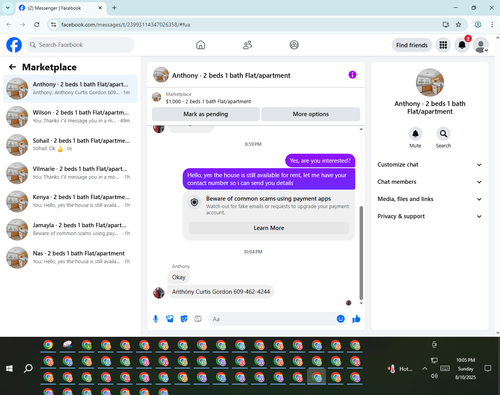This screenshot has height=395, width=500.
Task: Click 'Yes, are you interested?' message
Action: tap(320, 161)
